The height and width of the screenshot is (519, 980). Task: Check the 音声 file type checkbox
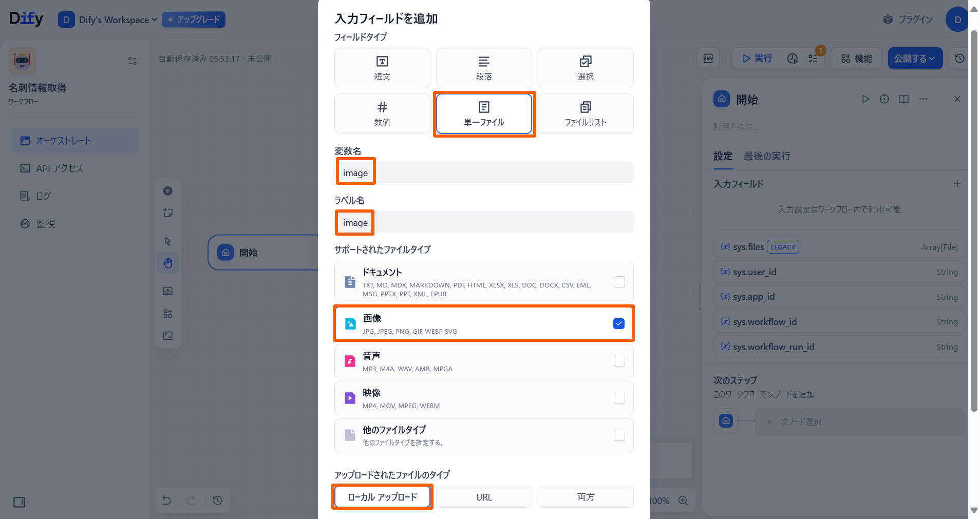point(619,361)
